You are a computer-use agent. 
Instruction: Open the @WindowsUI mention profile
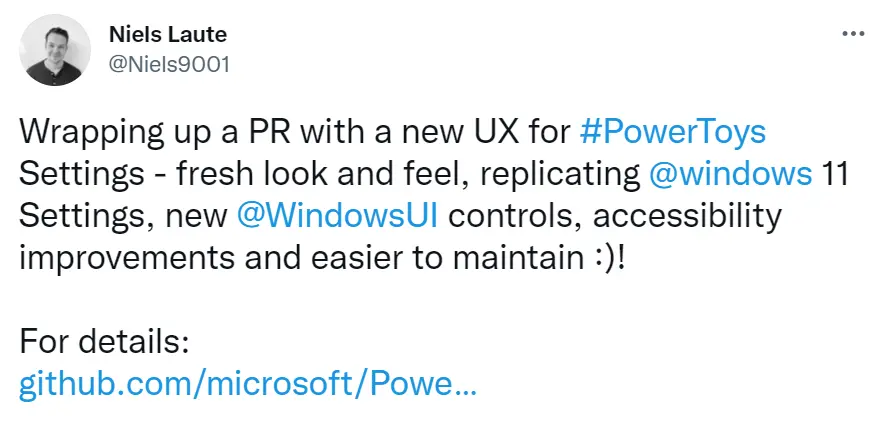pos(337,216)
